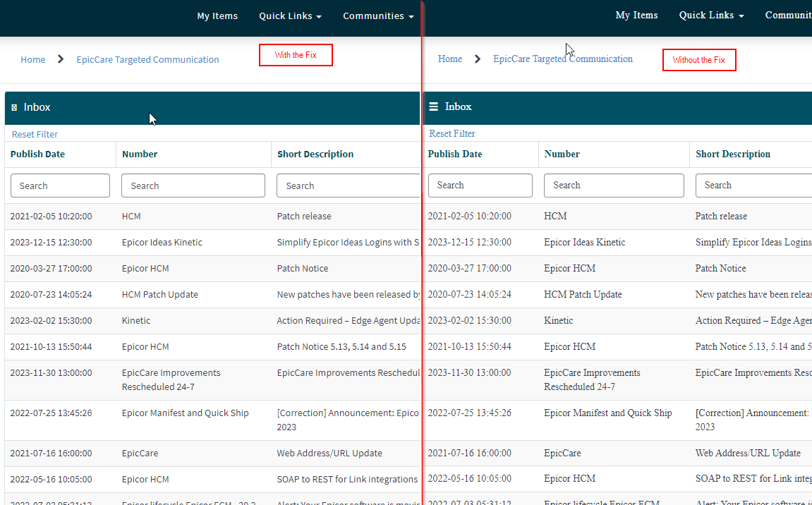Click Reset Filter link in left pane
812x505 pixels.
[x=35, y=134]
